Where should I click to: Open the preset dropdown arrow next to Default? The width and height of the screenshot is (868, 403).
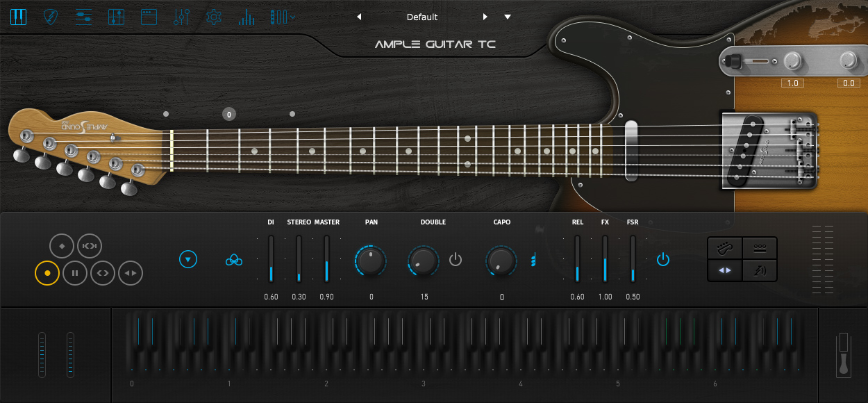tap(508, 17)
